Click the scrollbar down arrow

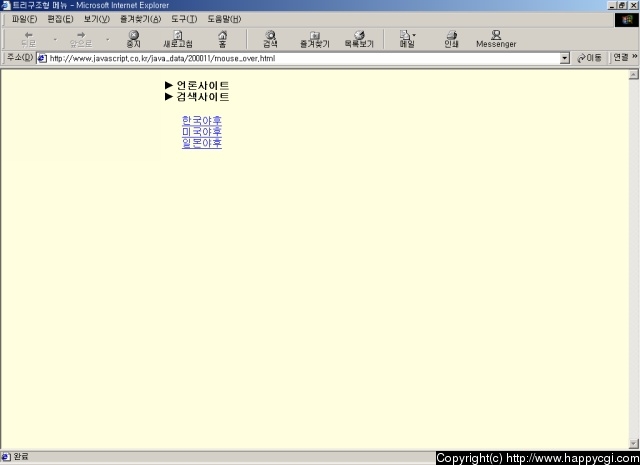[633, 444]
